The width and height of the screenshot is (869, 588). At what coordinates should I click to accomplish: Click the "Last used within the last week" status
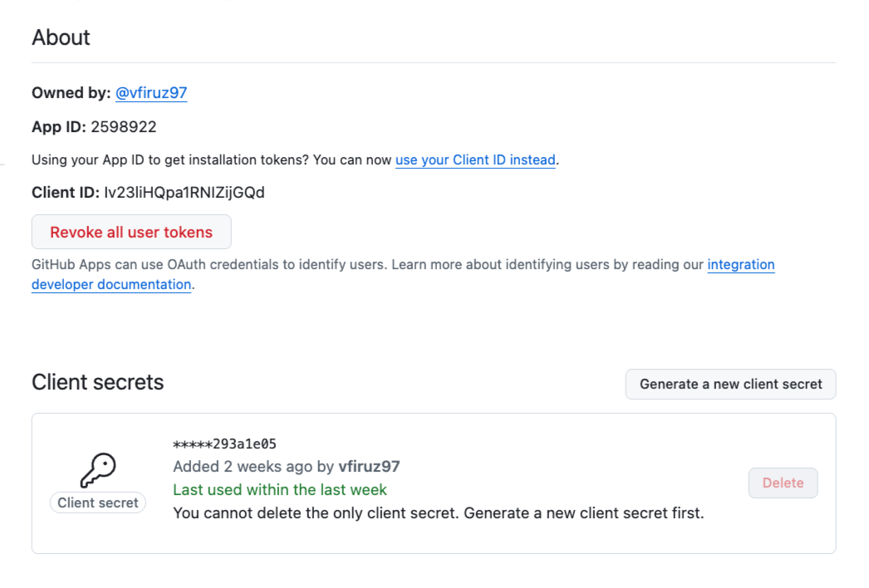(280, 489)
